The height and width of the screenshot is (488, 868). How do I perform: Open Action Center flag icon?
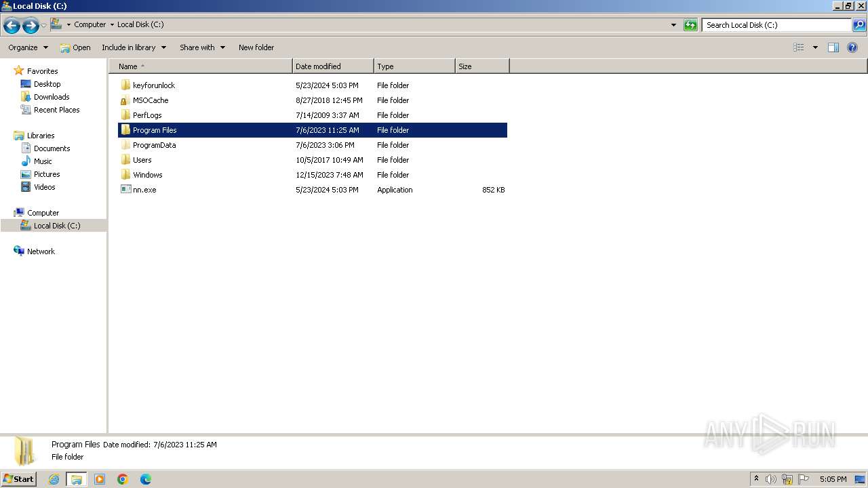[x=804, y=479]
